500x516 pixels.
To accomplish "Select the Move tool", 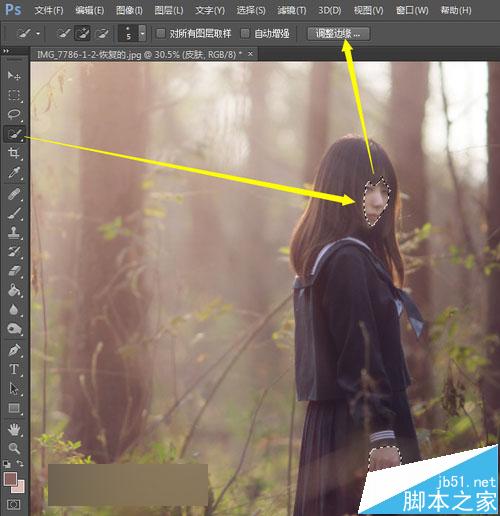I will [x=14, y=76].
